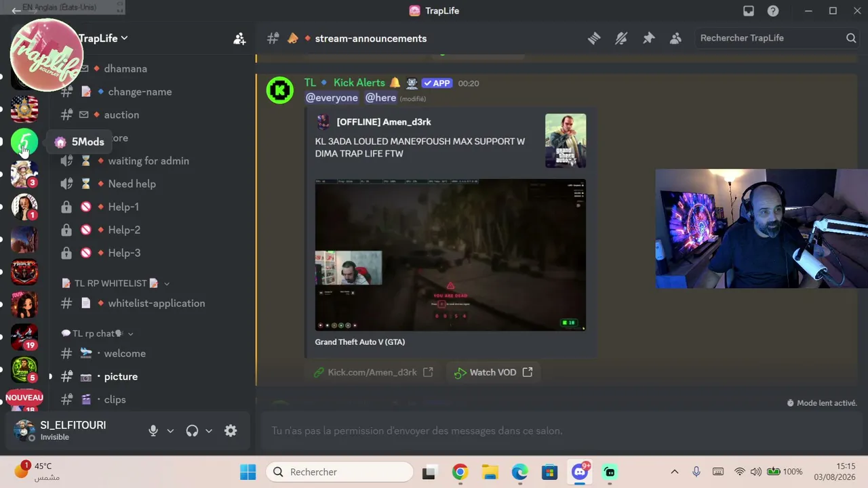Click the Windows taskbar Rechercher search box
The width and height of the screenshot is (868, 488).
pyautogui.click(x=340, y=472)
